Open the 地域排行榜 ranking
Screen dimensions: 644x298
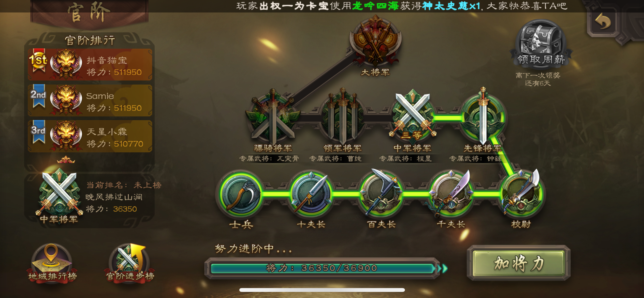(x=52, y=262)
